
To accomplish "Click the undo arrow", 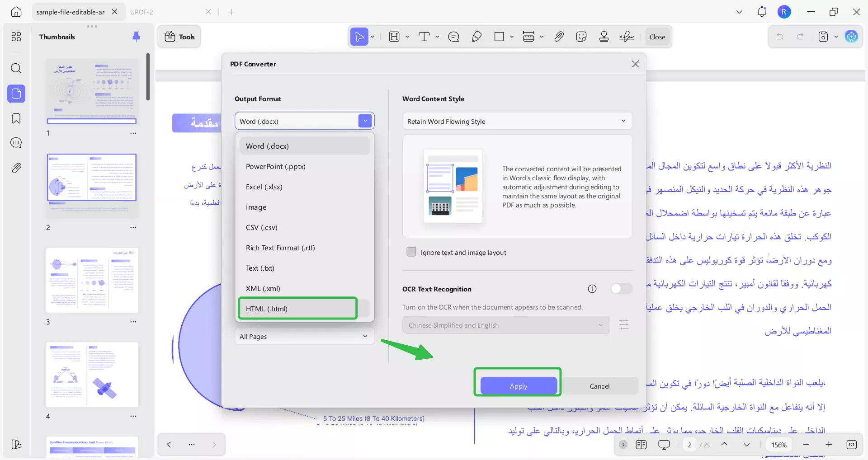I will (780, 37).
